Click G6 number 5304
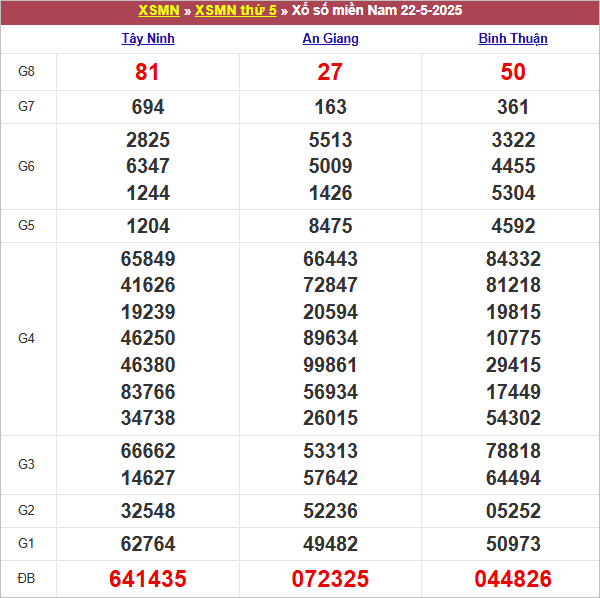Image resolution: width=600 pixels, height=598 pixels. 514,193
